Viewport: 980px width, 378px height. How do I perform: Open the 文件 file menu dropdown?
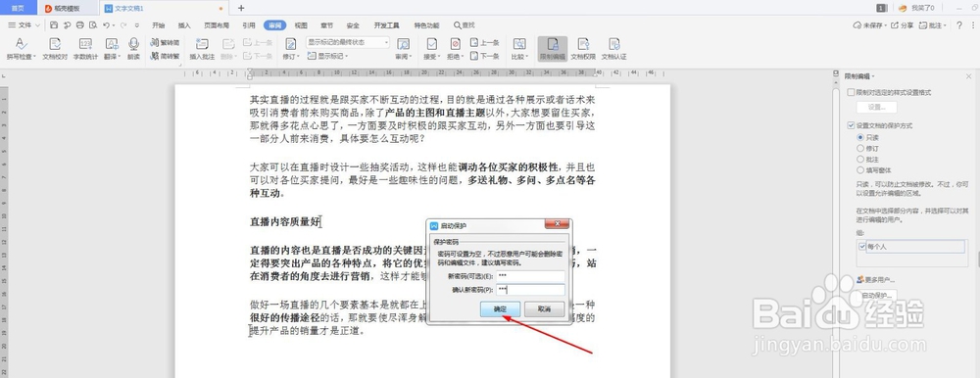click(x=24, y=25)
